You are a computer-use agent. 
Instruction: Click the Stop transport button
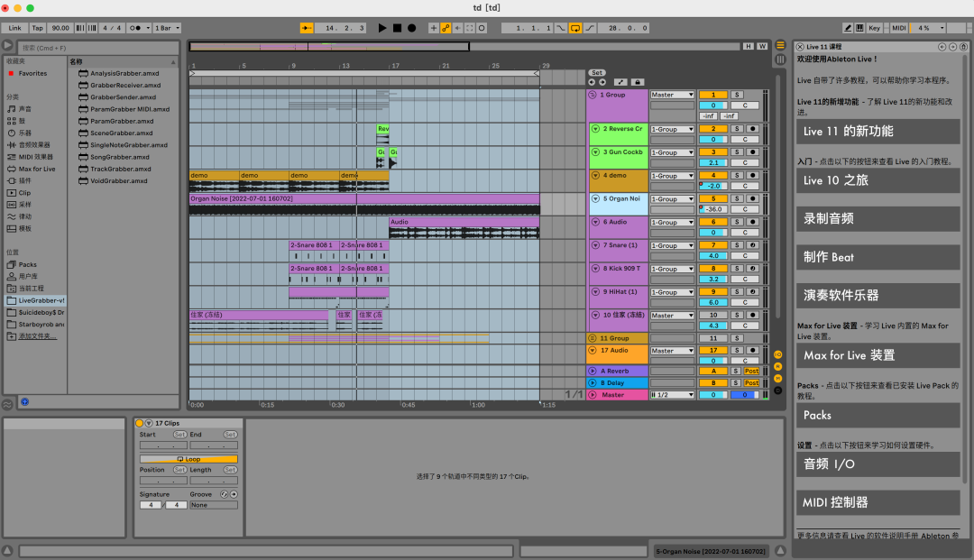coord(397,28)
